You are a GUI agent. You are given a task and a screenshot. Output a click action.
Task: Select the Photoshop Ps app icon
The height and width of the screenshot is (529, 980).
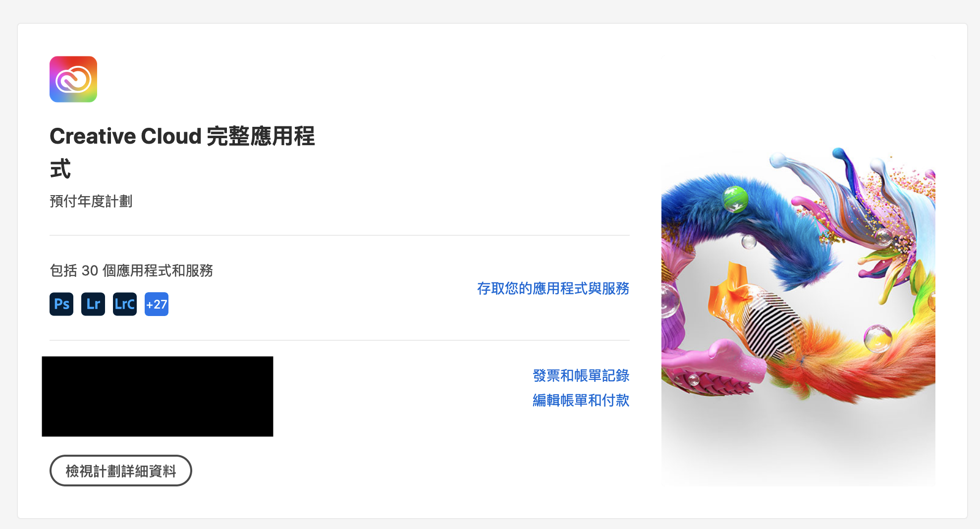[61, 304]
